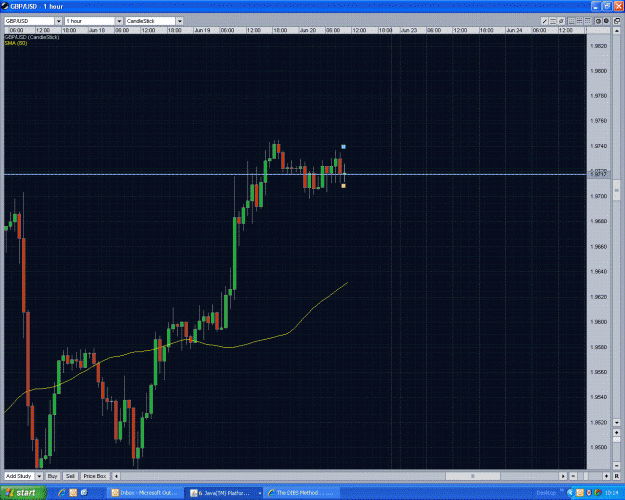Open the Add Study dropdown arrow
Screen dimensions: 625x500
pos(39,476)
